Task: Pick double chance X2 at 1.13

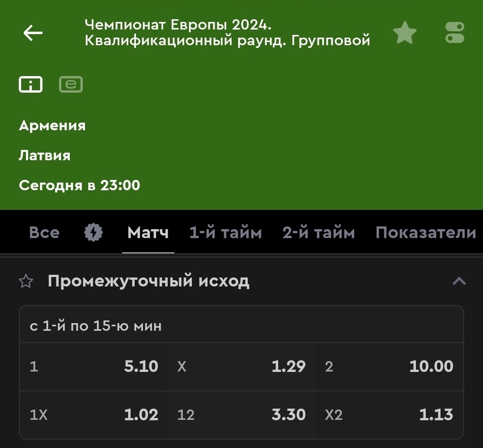Action: point(389,415)
